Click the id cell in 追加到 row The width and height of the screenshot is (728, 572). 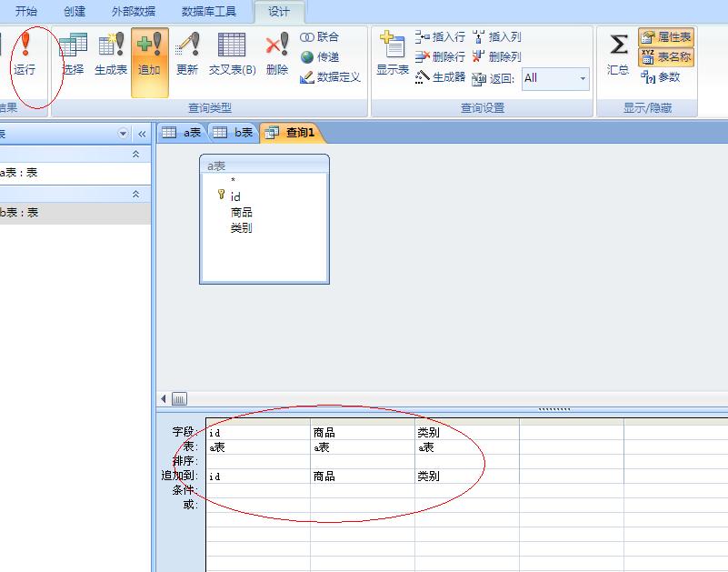pos(258,476)
